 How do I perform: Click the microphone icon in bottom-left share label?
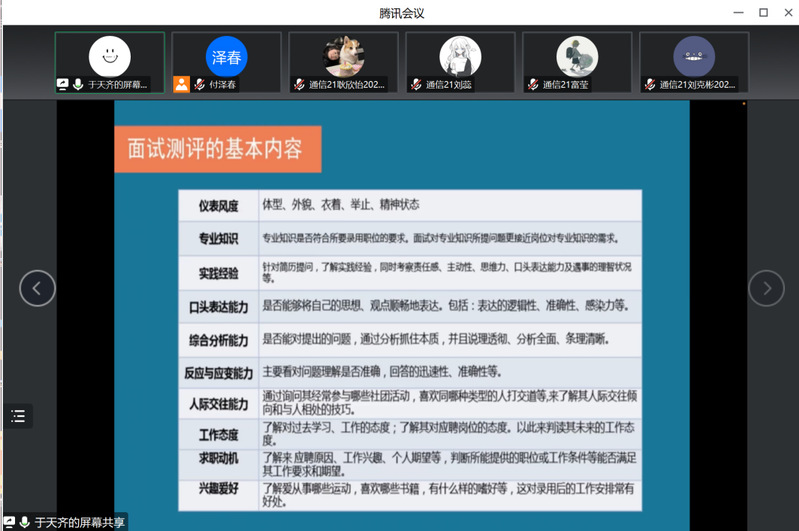(24, 522)
